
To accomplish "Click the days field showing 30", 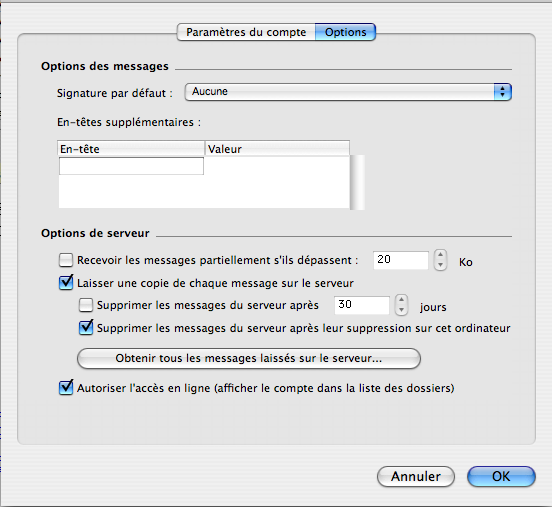I will tap(362, 305).
